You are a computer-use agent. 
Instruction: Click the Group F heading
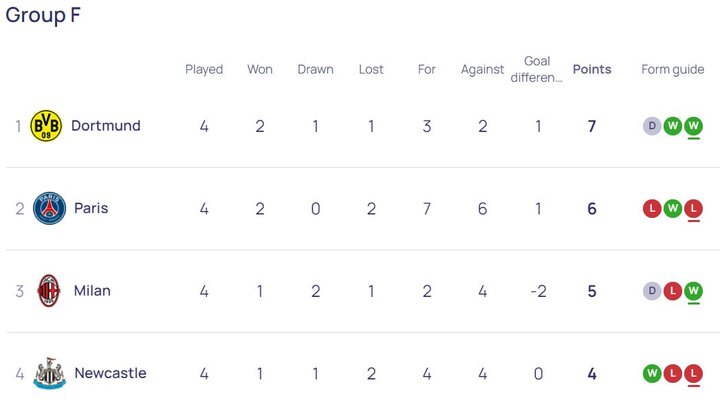click(x=44, y=15)
